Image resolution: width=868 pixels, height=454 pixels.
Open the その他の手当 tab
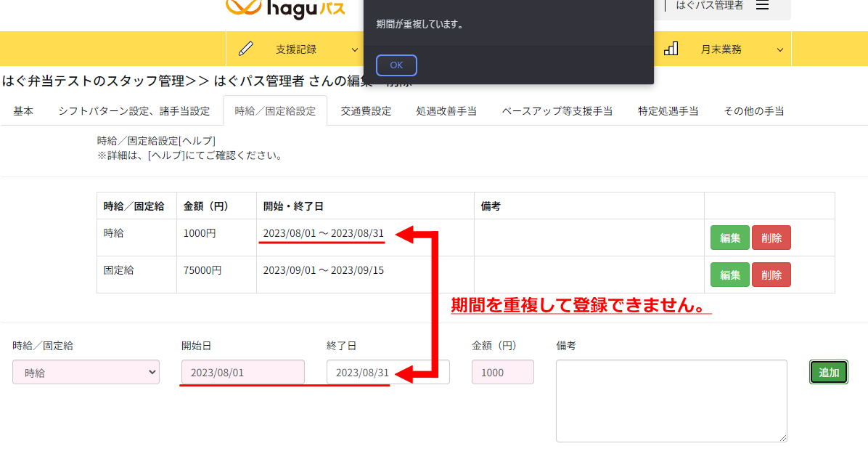click(753, 111)
